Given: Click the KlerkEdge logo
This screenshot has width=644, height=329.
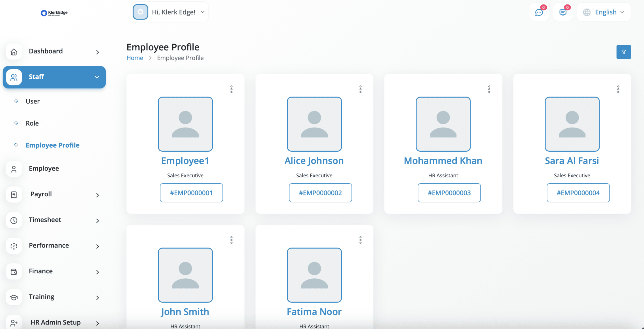Looking at the screenshot, I should coord(54,13).
